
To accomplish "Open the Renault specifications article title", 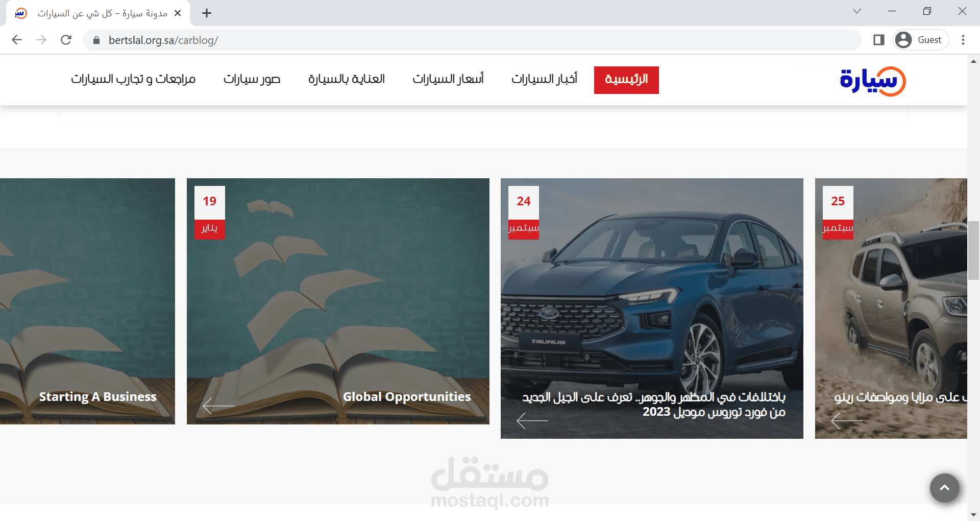I will point(901,397).
